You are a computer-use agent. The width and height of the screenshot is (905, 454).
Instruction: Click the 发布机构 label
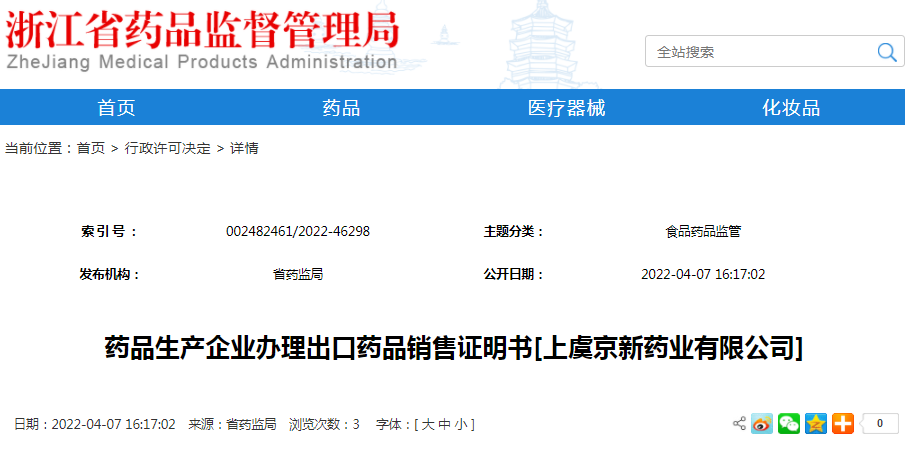pos(110,274)
